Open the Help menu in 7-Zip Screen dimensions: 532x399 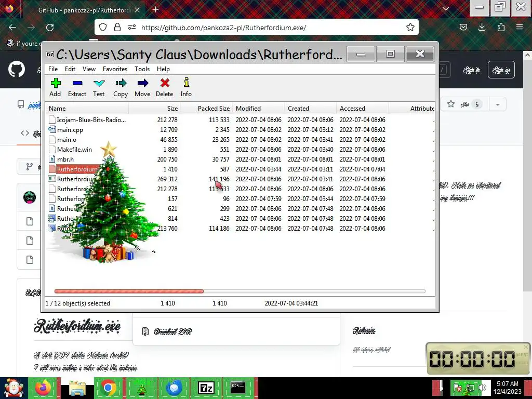[163, 69]
